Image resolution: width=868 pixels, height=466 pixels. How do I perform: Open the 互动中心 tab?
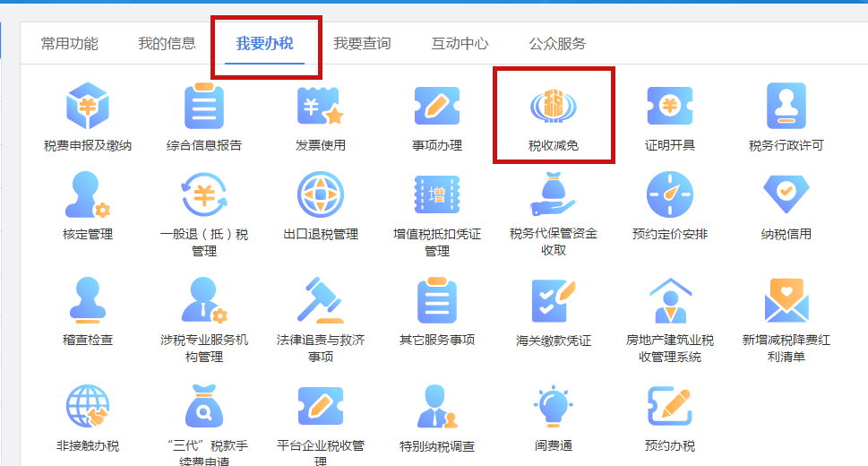coord(460,44)
